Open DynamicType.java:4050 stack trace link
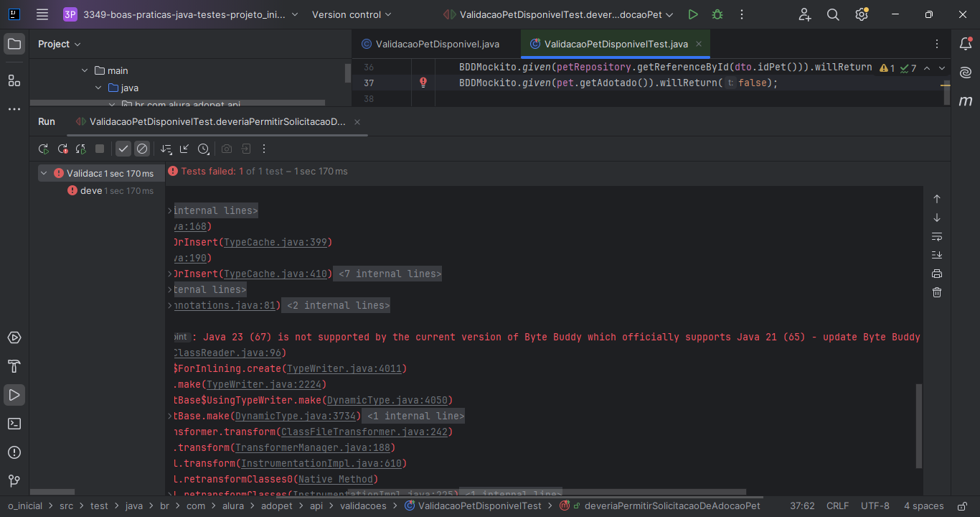Image resolution: width=980 pixels, height=517 pixels. point(387,400)
